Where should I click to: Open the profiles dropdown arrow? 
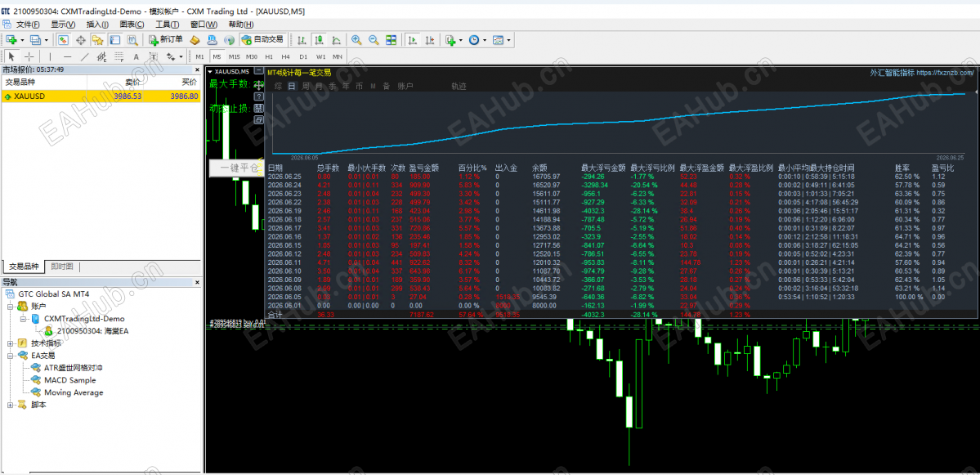[47, 40]
